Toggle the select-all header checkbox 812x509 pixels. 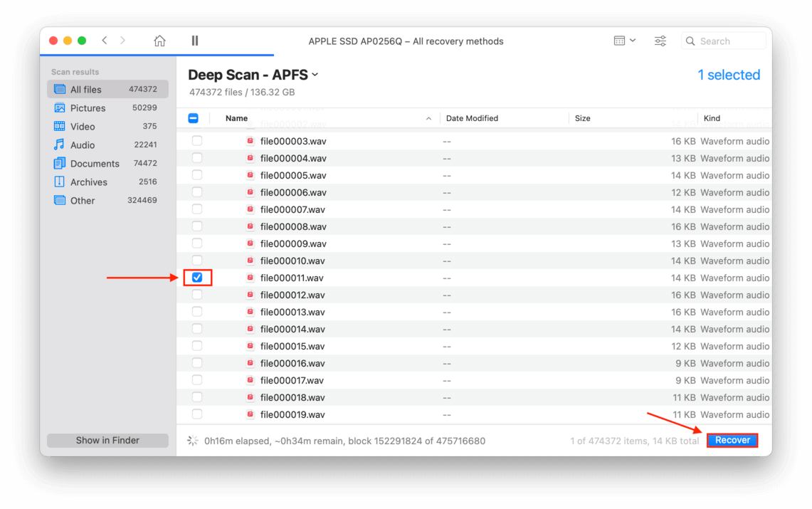coord(193,118)
